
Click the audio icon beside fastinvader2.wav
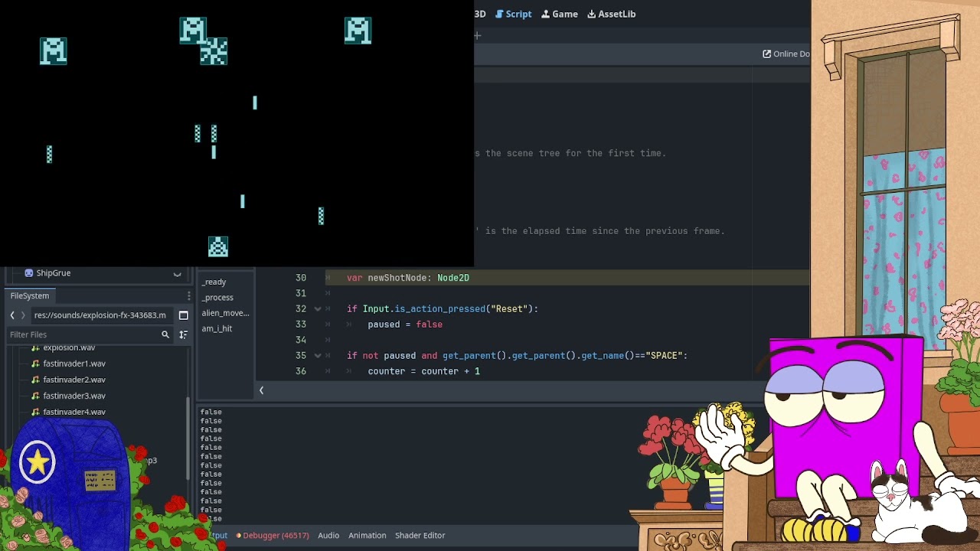tap(35, 380)
